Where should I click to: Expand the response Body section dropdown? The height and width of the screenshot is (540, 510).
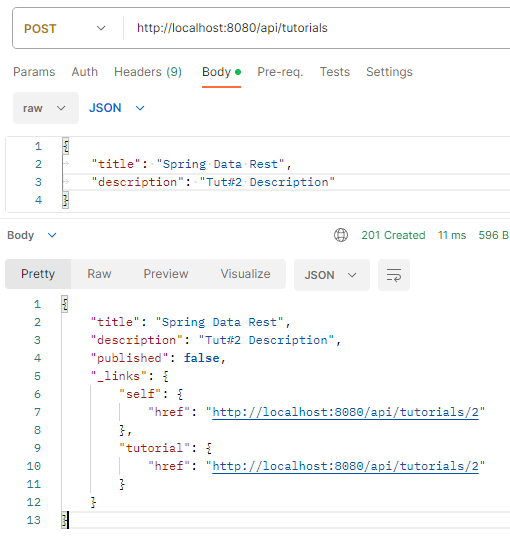32,235
